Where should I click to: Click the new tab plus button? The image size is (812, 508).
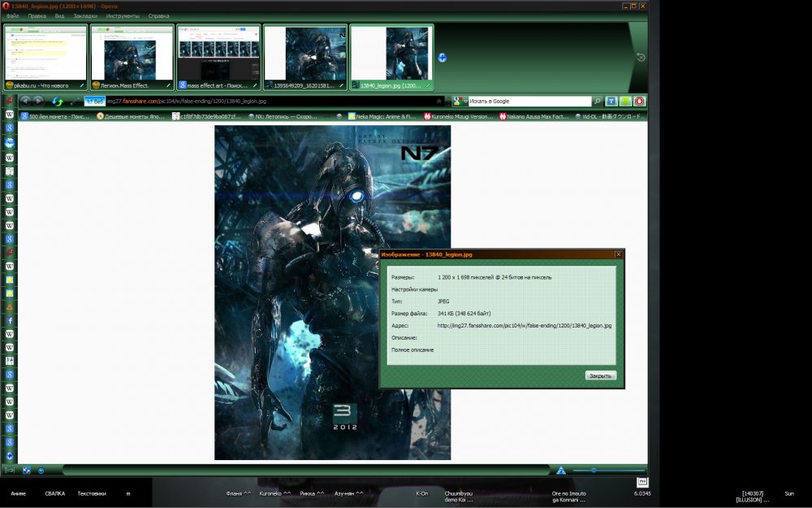click(442, 58)
